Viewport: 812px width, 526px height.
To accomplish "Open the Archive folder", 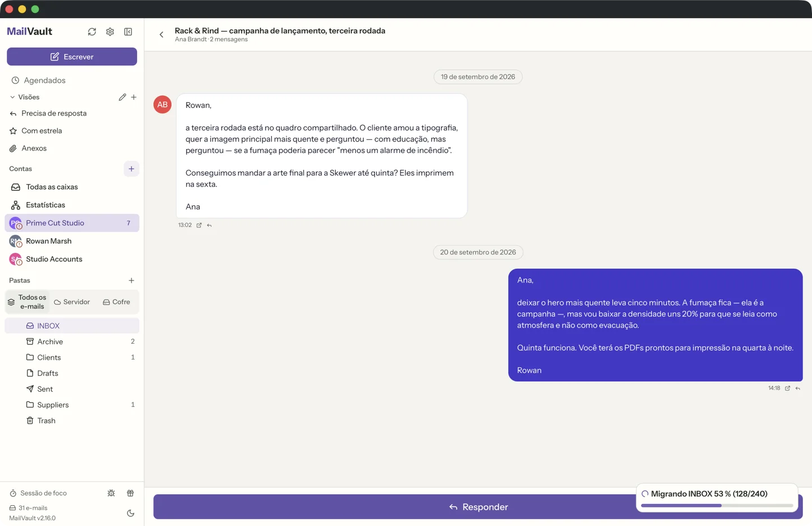I will tap(72, 341).
